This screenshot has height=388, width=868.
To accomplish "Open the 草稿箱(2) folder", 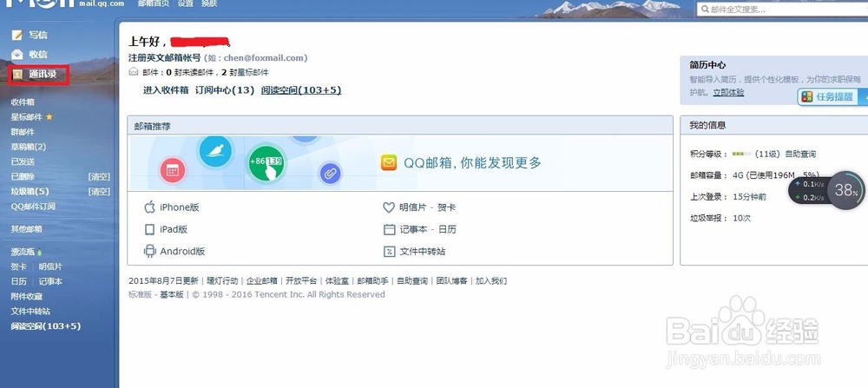I will click(29, 147).
